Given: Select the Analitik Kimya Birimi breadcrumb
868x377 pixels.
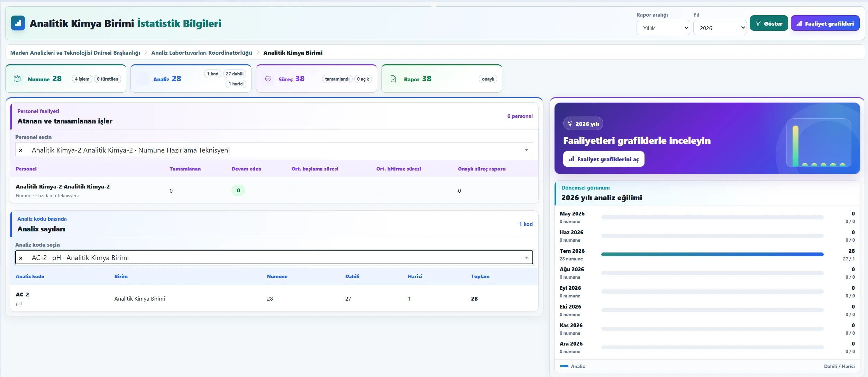Looking at the screenshot, I should tap(293, 53).
